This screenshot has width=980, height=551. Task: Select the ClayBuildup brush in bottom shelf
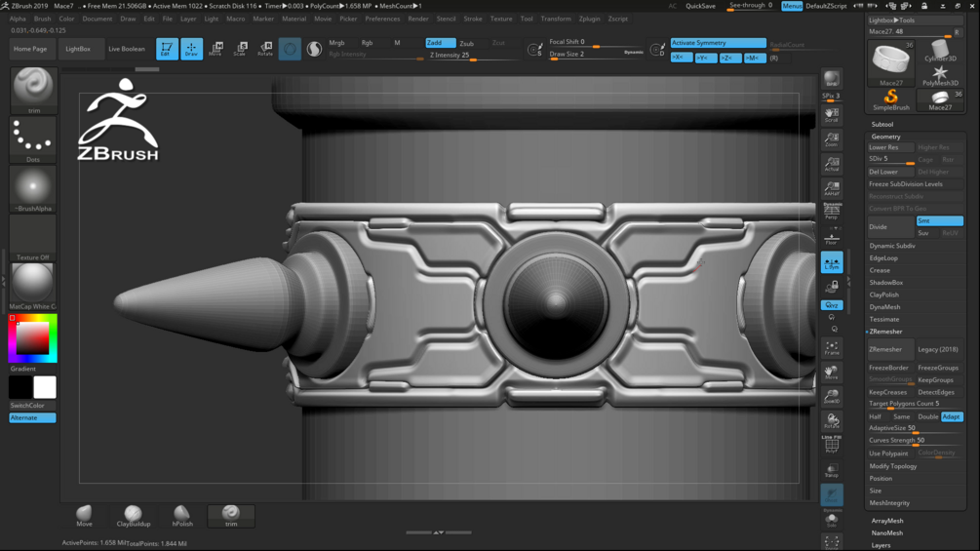pos(134,516)
